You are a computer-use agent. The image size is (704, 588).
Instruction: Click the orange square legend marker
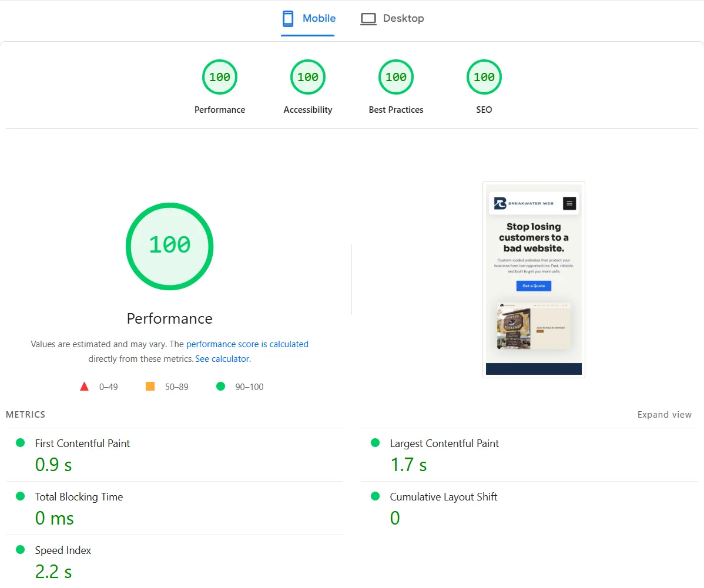pos(150,386)
